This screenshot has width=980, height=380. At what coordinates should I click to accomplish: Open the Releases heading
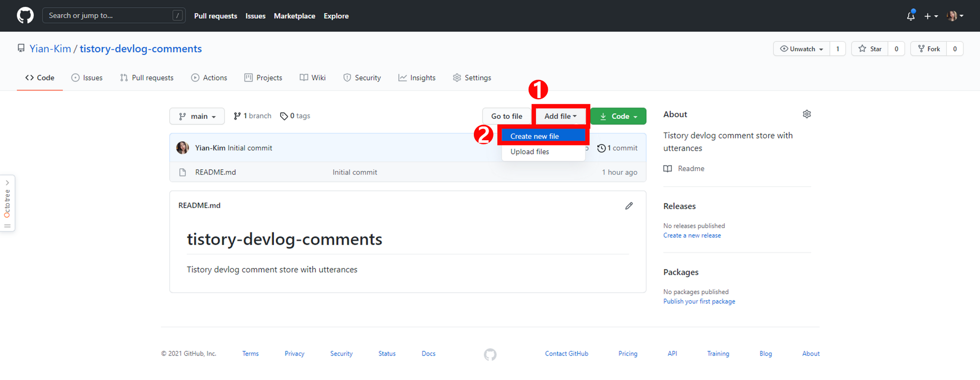(680, 206)
